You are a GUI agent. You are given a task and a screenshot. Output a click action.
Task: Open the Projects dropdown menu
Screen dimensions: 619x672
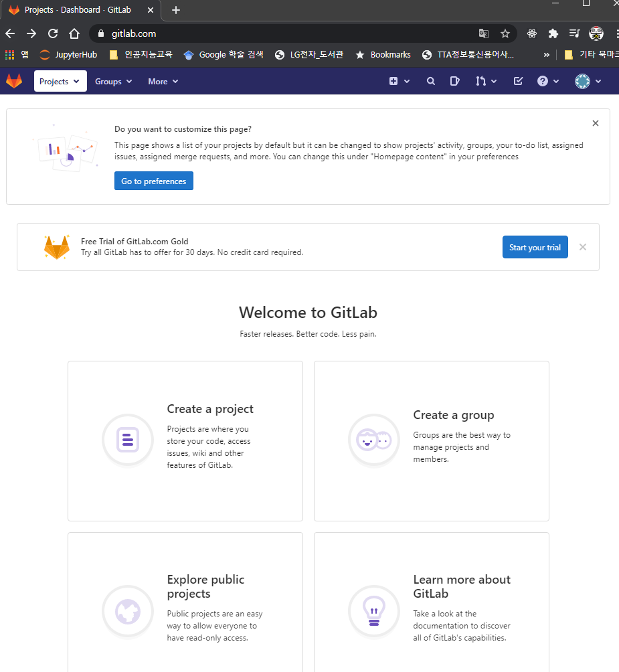pyautogui.click(x=60, y=81)
